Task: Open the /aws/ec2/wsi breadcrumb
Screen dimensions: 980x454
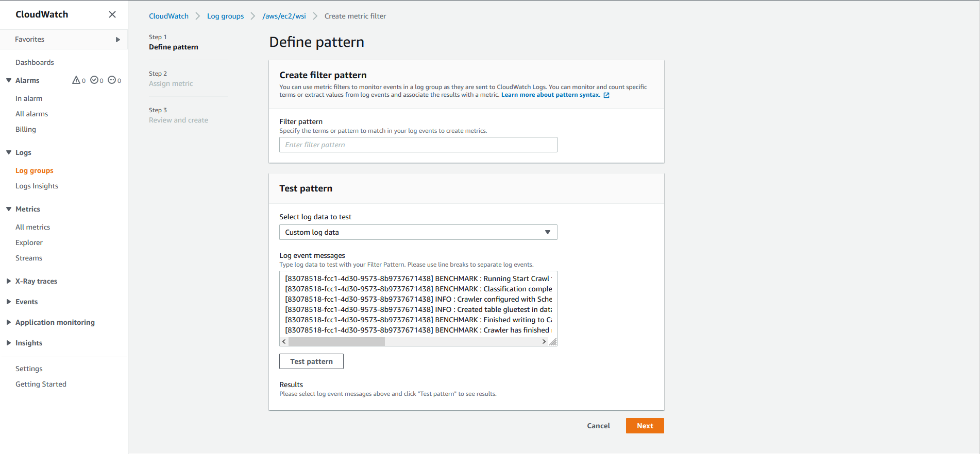Action: 284,16
